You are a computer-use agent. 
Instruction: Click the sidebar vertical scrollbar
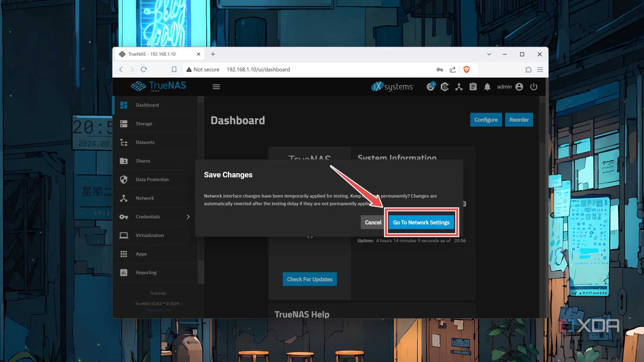(201, 189)
